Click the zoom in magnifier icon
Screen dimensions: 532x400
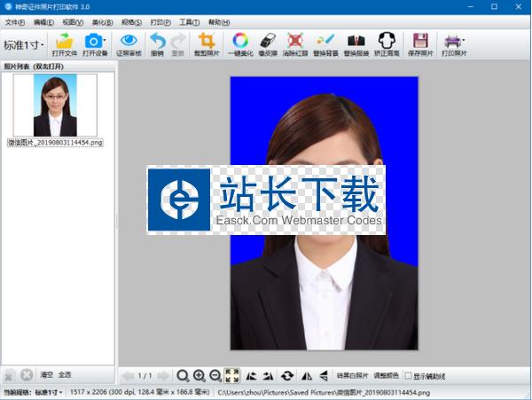(199, 375)
